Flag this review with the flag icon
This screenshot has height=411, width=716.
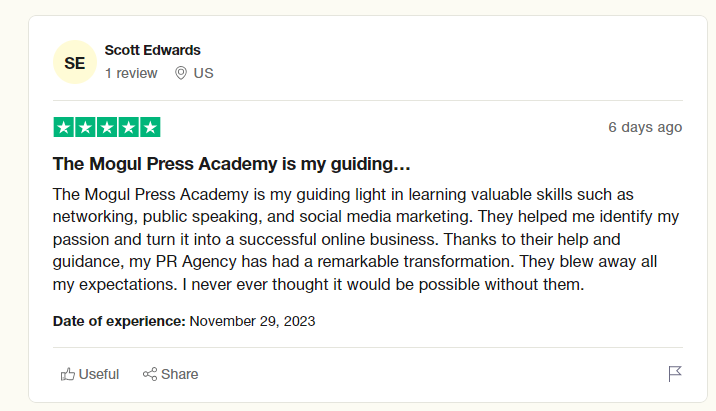(x=675, y=374)
